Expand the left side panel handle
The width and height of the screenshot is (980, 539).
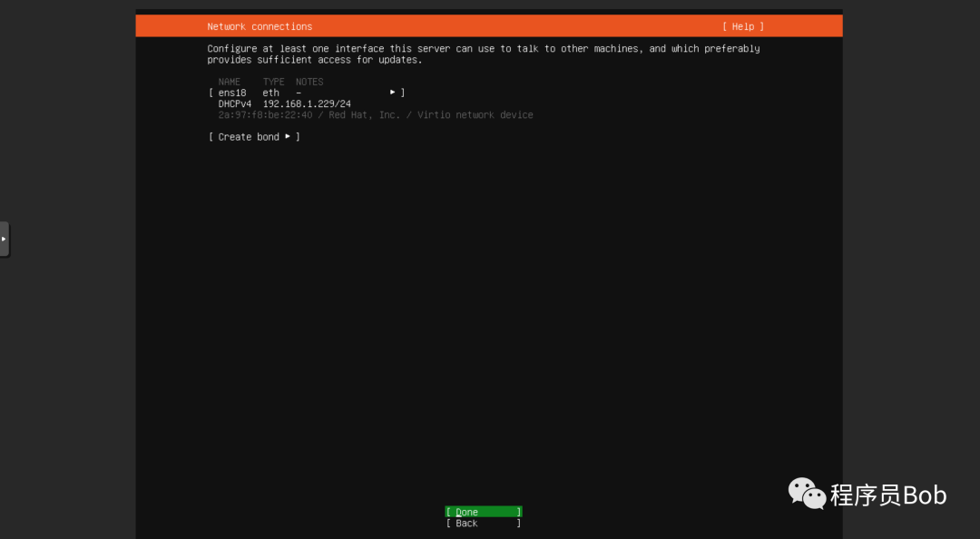coord(5,239)
